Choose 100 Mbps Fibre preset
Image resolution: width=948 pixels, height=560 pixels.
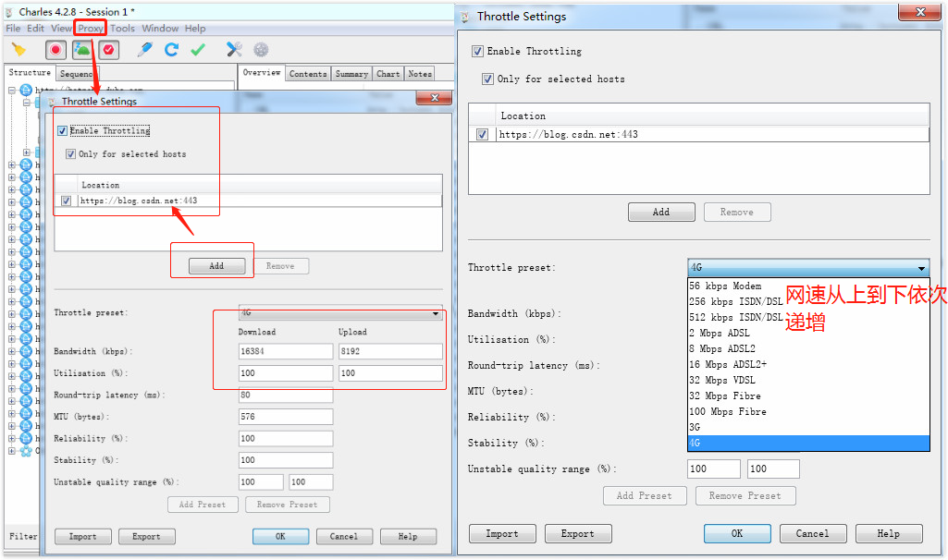808,411
